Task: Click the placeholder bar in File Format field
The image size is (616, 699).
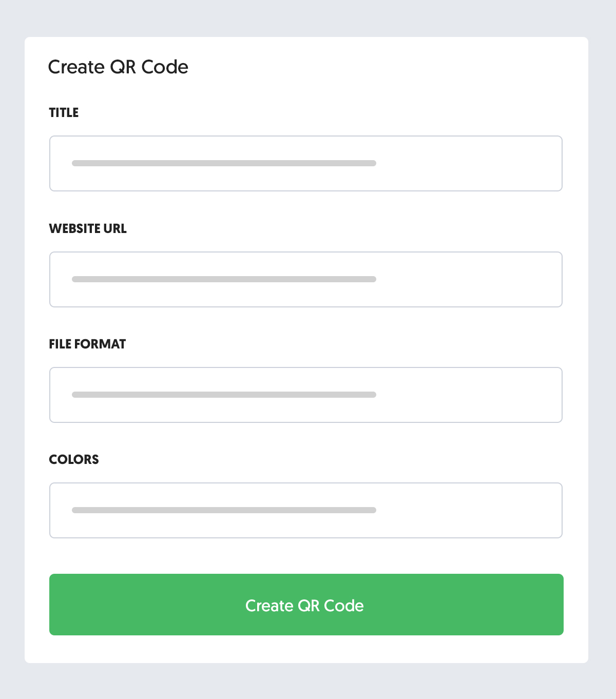Action: click(224, 395)
